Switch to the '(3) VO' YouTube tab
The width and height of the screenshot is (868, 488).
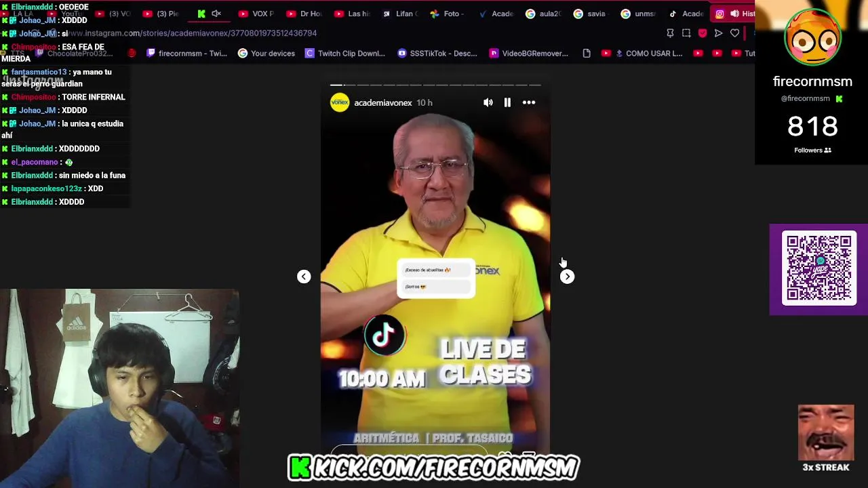coord(113,14)
